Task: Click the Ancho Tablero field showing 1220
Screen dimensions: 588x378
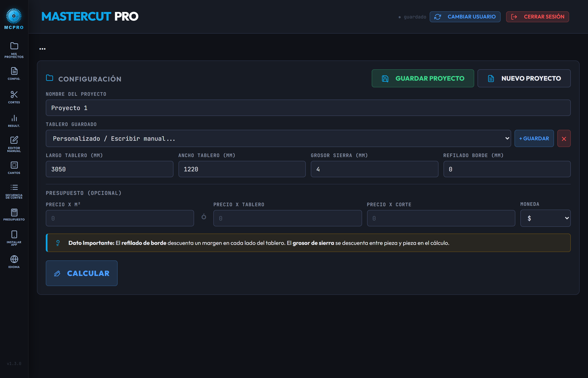Action: pyautogui.click(x=242, y=169)
